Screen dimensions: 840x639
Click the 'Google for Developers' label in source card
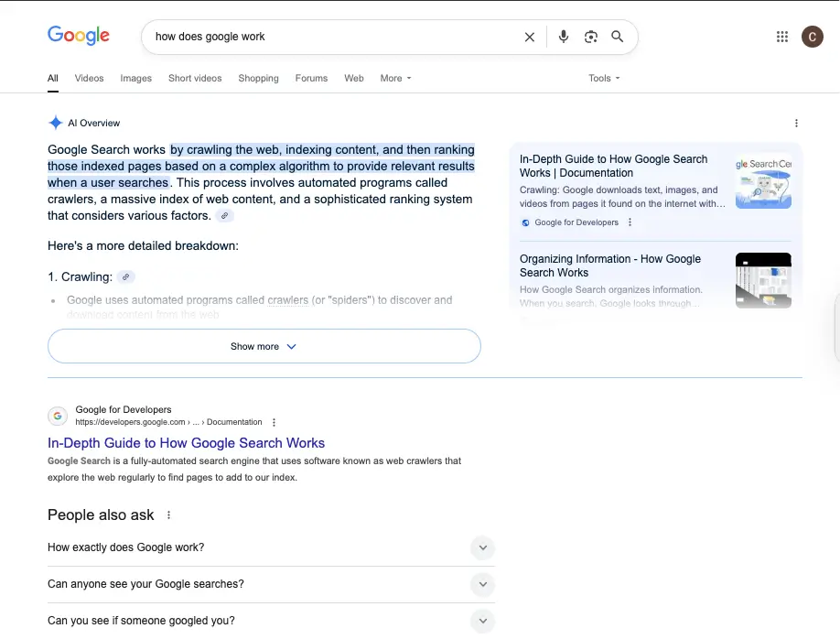(576, 222)
